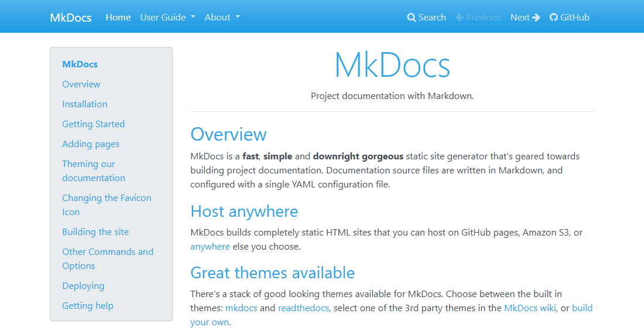This screenshot has width=644, height=334.
Task: Open the 'readthedocs' theme link
Action: coord(303,308)
